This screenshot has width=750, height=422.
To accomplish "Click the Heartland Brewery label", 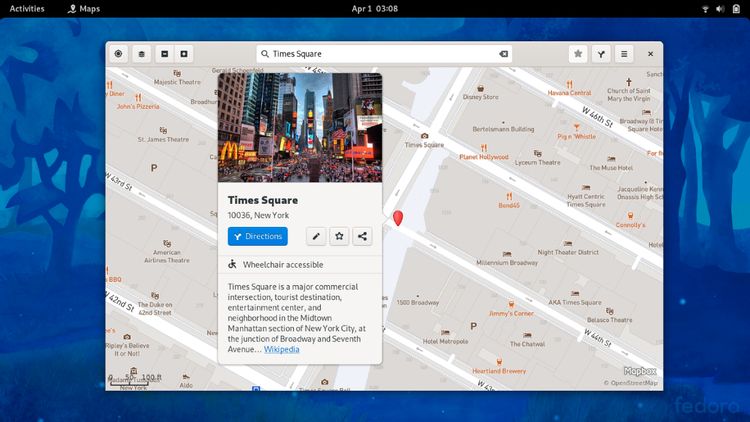I will [x=499, y=371].
